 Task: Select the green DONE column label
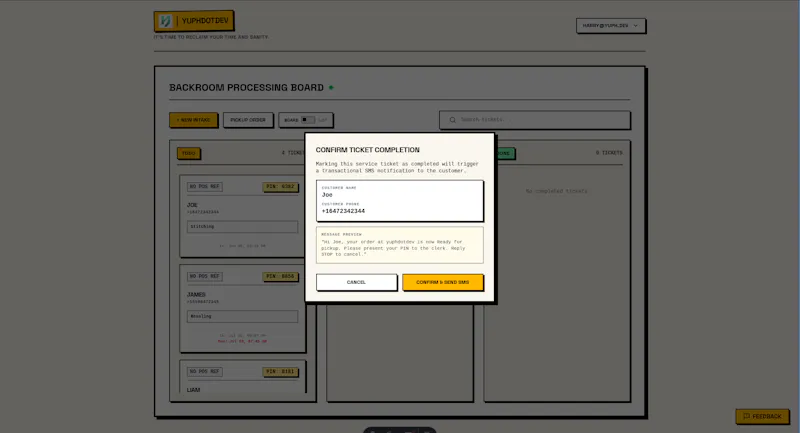pyautogui.click(x=505, y=153)
